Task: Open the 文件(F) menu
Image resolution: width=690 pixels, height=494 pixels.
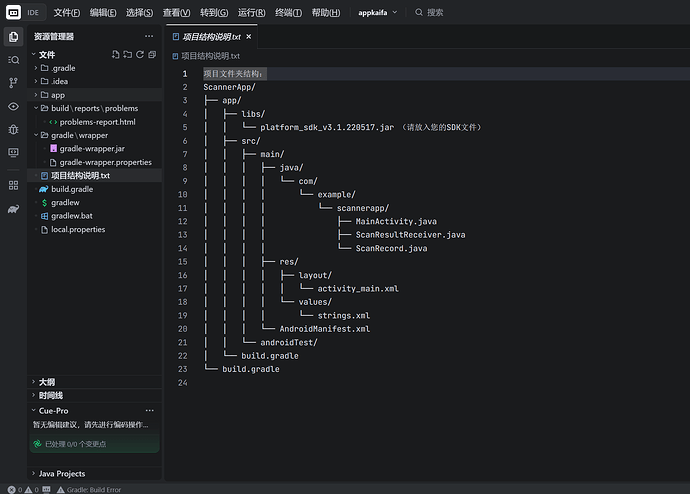Action: click(67, 12)
